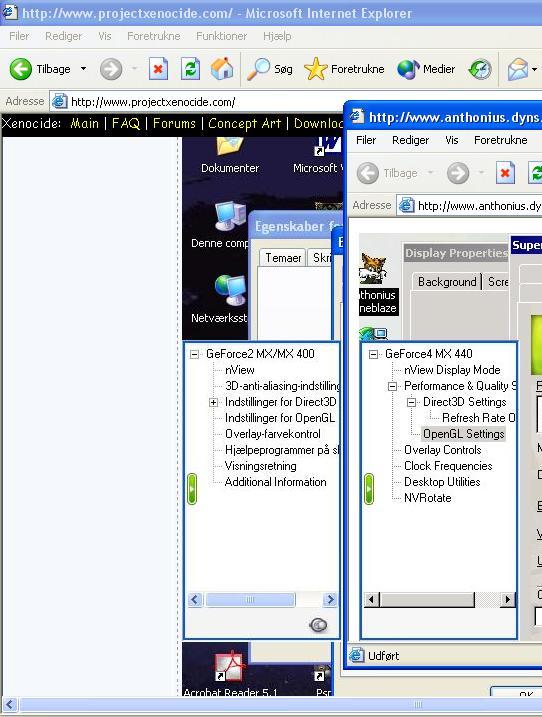Click green side handle in GeForce4 panel
The image size is (542, 717).
point(369,489)
